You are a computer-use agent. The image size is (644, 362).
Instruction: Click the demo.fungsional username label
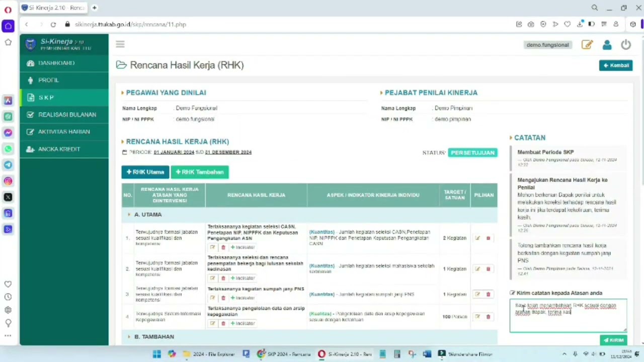(x=547, y=45)
